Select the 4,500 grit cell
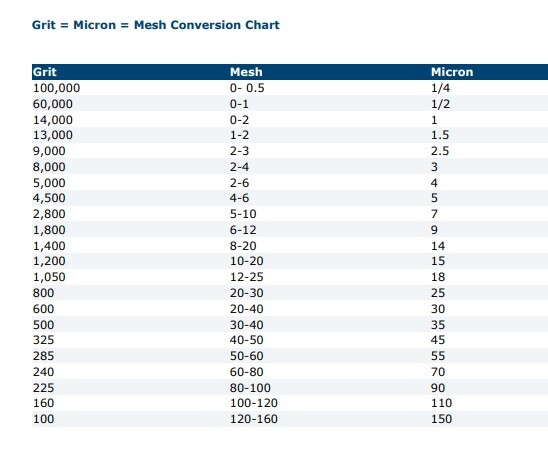This screenshot has width=548, height=449. coord(49,198)
